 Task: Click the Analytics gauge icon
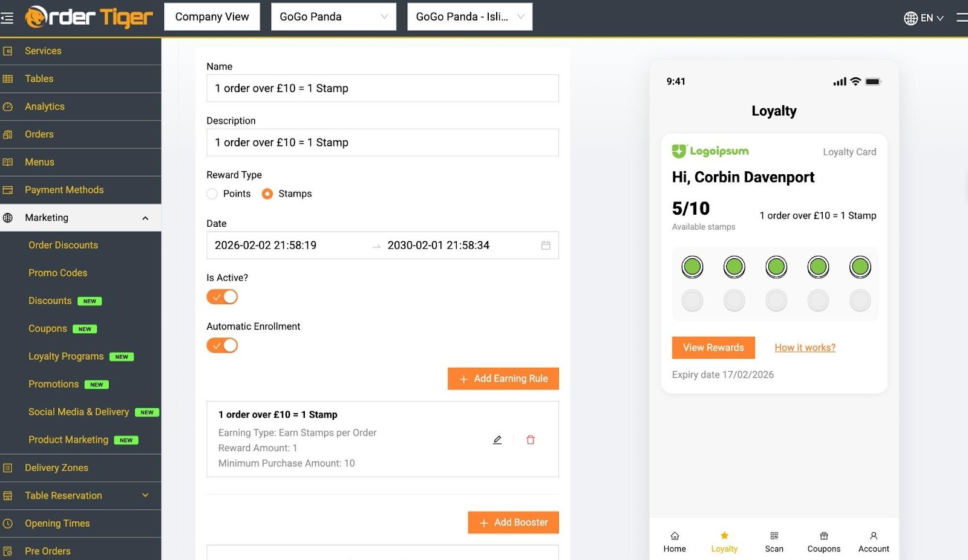click(x=8, y=106)
